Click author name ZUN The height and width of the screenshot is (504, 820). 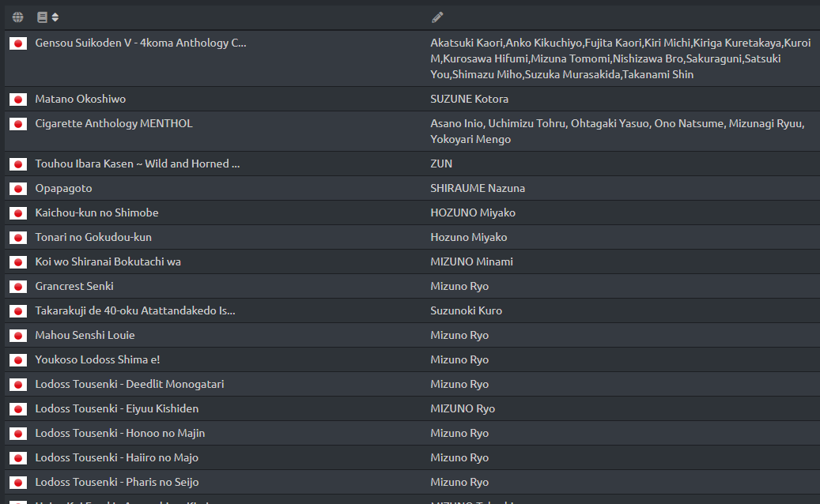[441, 164]
